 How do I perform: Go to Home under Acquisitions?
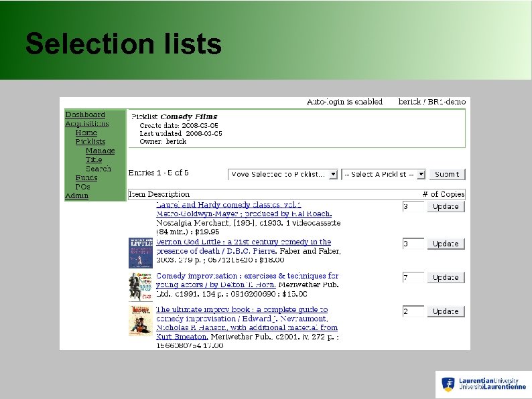tap(86, 133)
